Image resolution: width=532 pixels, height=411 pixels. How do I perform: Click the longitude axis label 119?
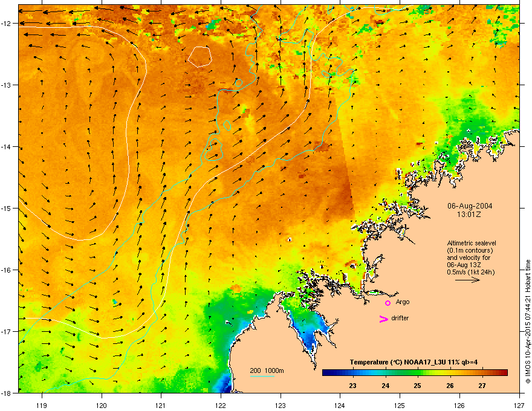tap(42, 405)
